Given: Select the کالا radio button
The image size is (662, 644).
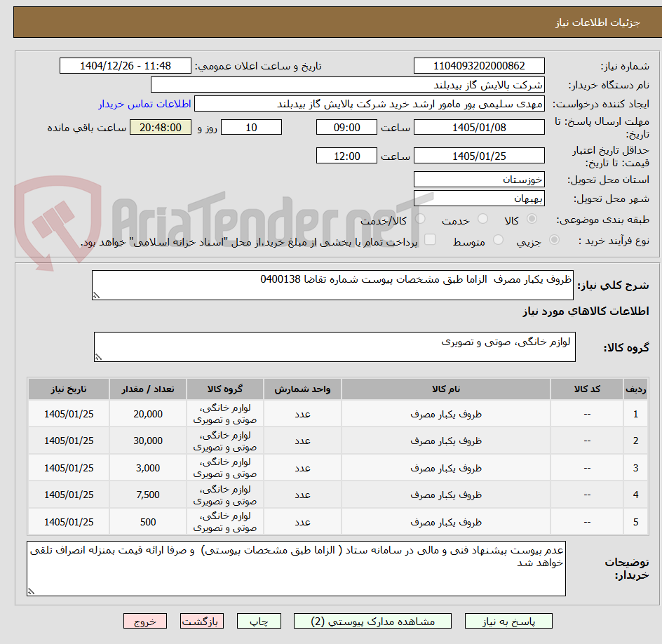Looking at the screenshot, I should [532, 218].
